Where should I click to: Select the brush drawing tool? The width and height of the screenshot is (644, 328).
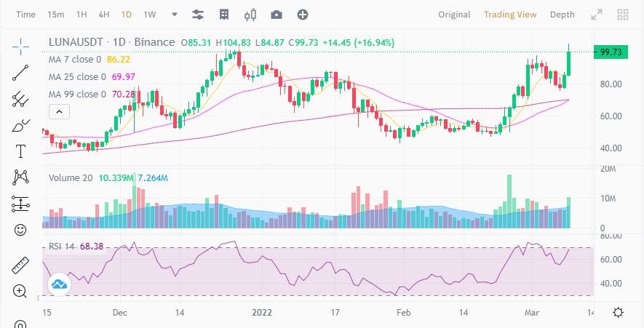(x=20, y=125)
